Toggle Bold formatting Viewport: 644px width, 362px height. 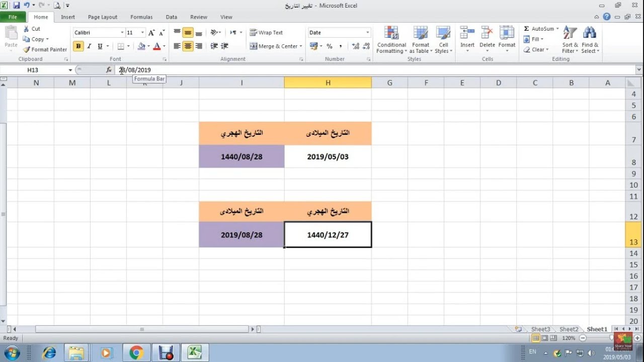click(x=78, y=46)
